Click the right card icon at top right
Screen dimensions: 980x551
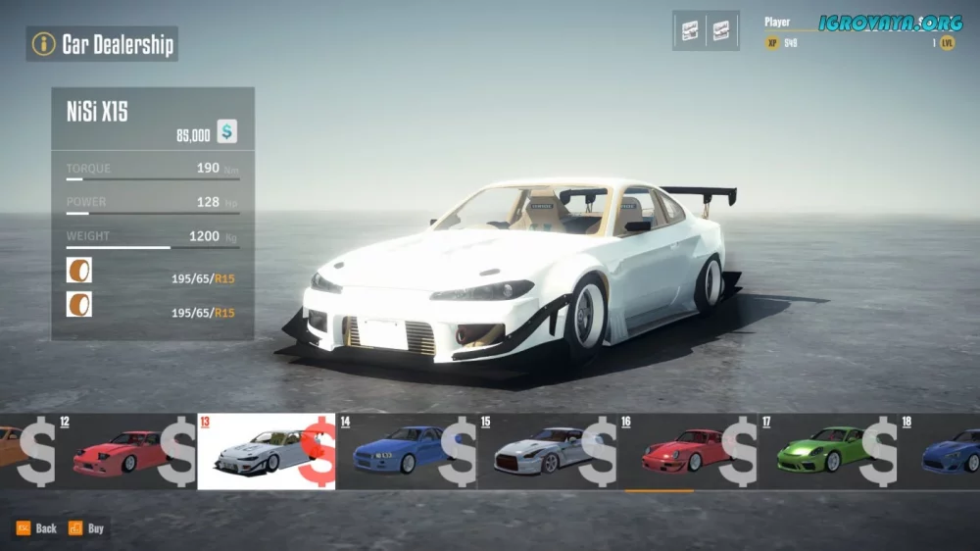[x=721, y=31]
